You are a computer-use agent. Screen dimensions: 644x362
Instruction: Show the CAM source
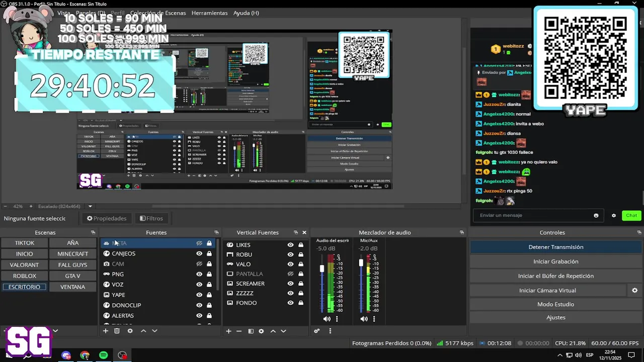coord(199,264)
